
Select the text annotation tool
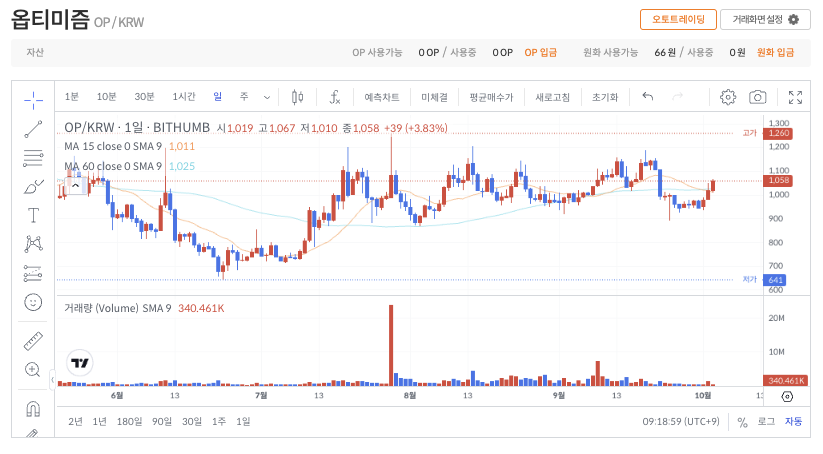(x=33, y=215)
